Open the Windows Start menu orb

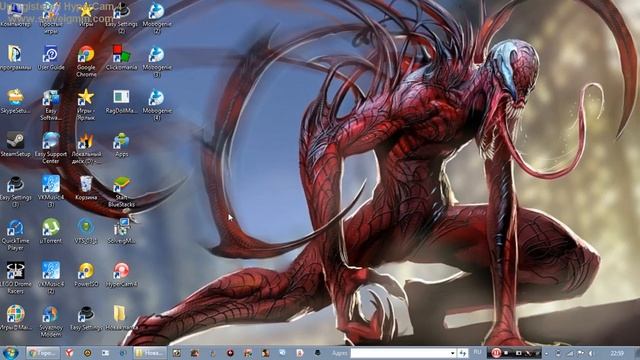(11, 353)
